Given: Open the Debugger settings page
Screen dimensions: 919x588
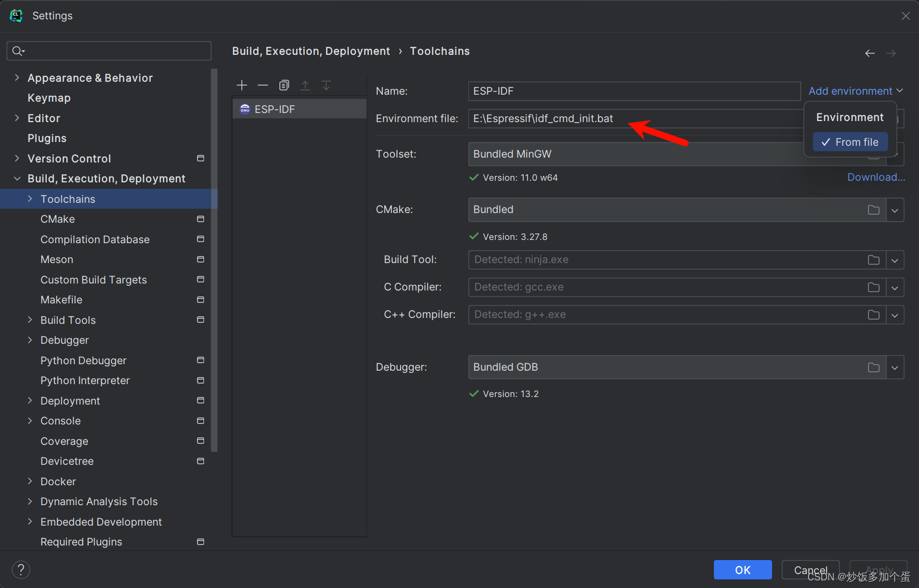Looking at the screenshot, I should pos(65,340).
